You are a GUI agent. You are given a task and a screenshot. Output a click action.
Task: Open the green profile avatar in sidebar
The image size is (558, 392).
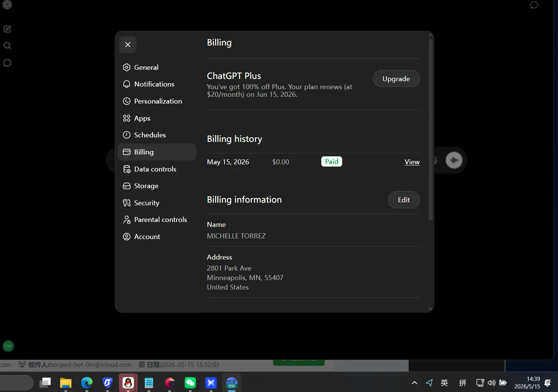click(8, 346)
